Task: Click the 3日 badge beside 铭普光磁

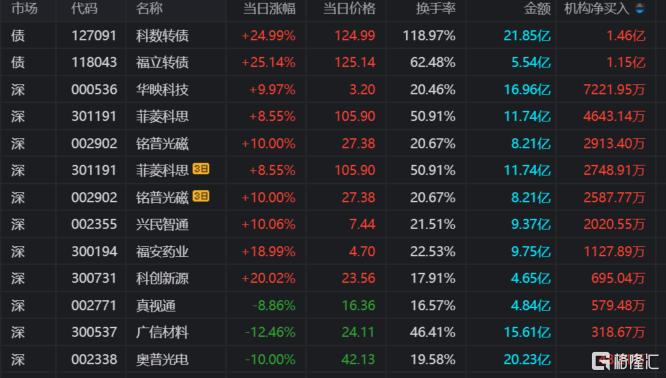Action: (x=201, y=196)
